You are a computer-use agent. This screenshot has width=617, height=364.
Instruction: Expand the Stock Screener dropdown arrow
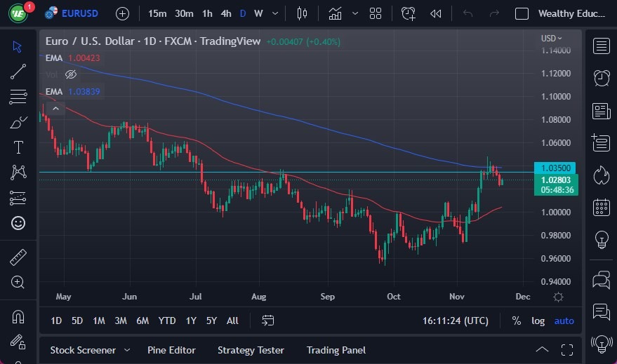click(x=127, y=350)
